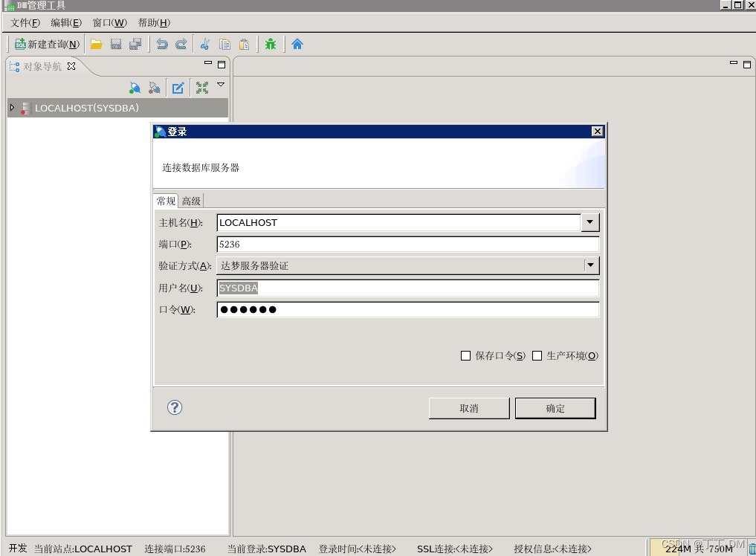The height and width of the screenshot is (556, 756).
Task: Enable the 保存口令 checkbox
Action: tap(465, 356)
